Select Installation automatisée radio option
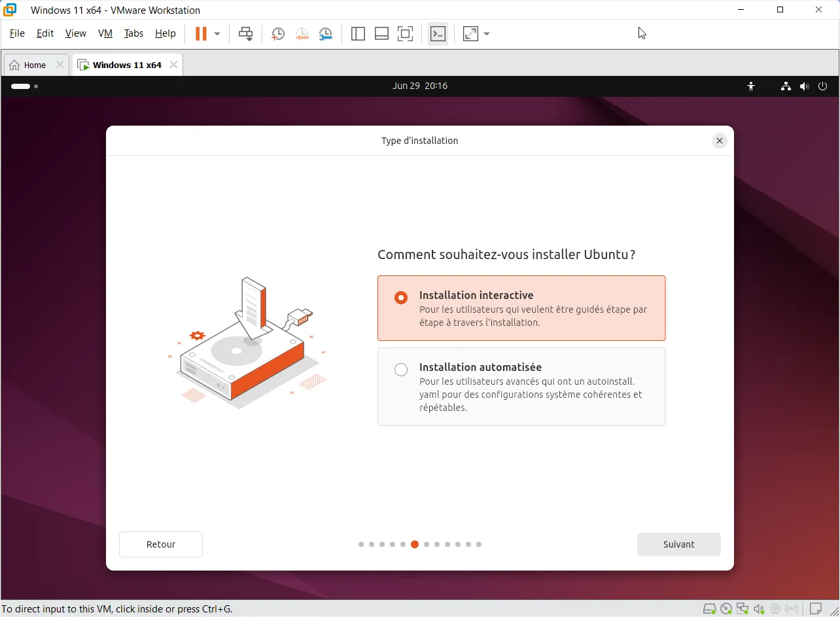Image resolution: width=840 pixels, height=617 pixels. pos(401,370)
